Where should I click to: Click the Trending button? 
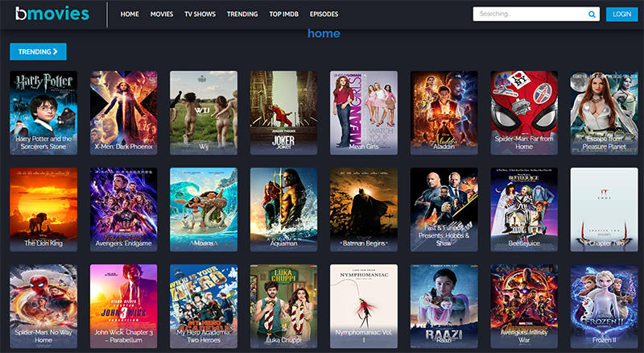pos(38,52)
